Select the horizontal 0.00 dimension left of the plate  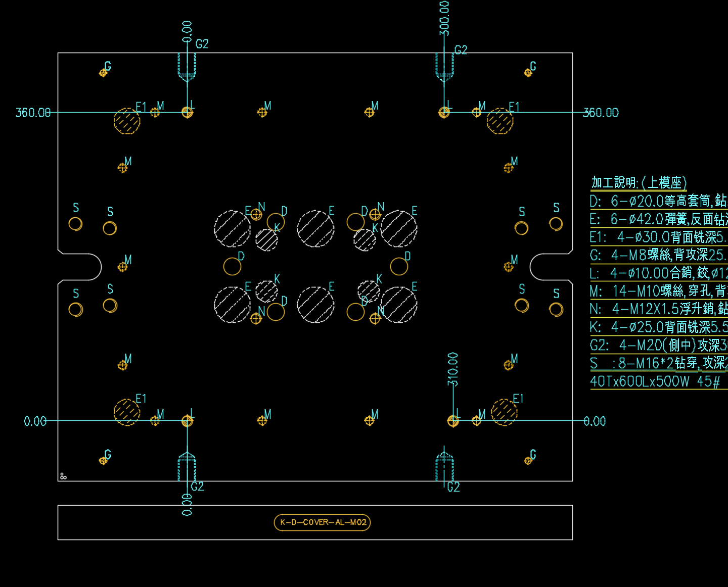35,421
